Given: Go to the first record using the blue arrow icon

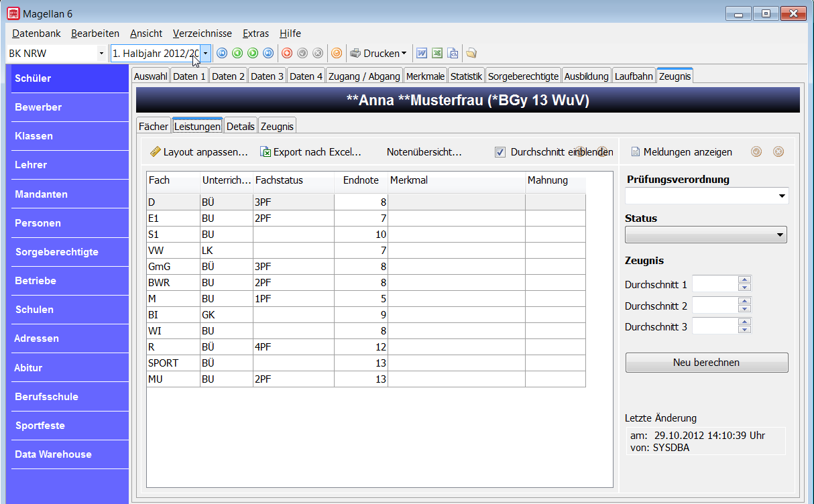Looking at the screenshot, I should 222,53.
